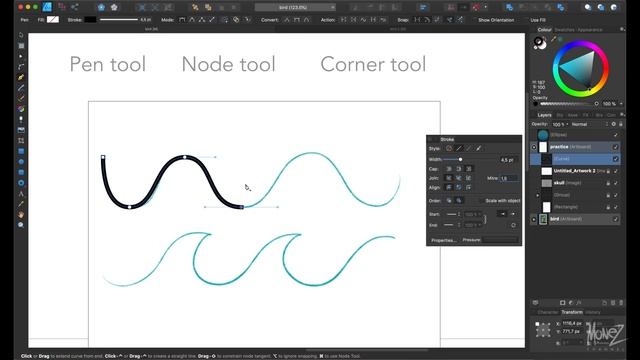Click the Reverse Curve action icon
The height and width of the screenshot is (360, 640).
point(382,20)
